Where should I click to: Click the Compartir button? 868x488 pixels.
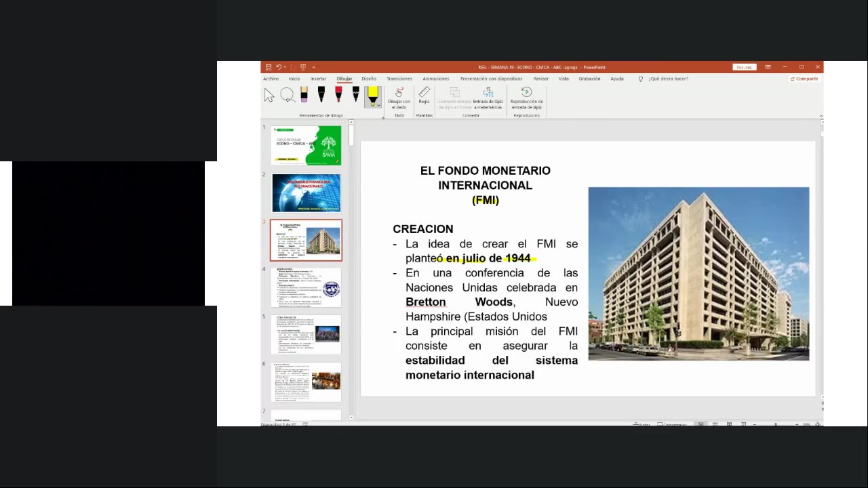[804, 79]
